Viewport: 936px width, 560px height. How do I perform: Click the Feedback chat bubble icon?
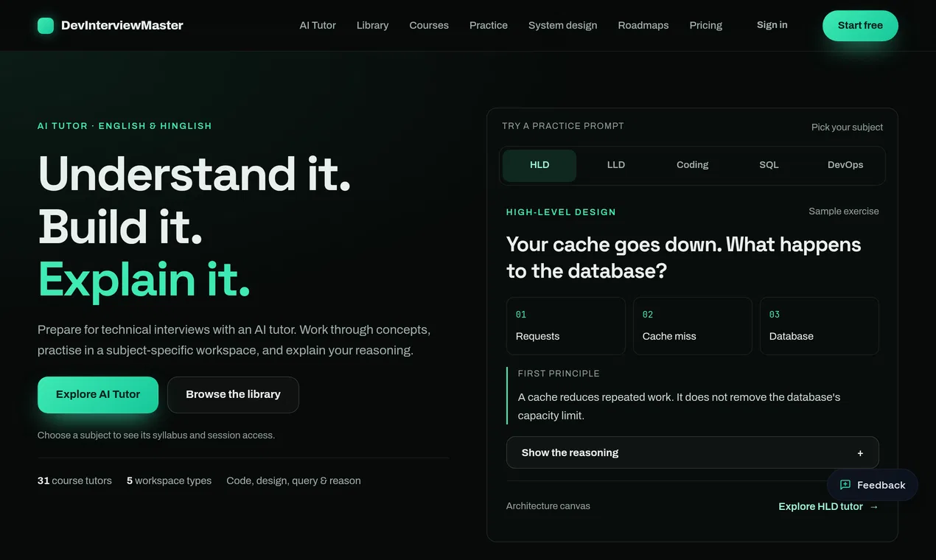click(x=845, y=485)
